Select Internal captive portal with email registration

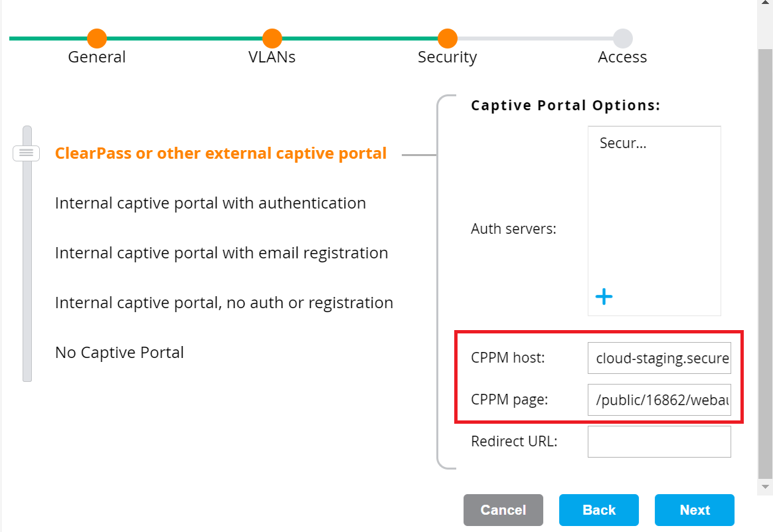point(221,253)
